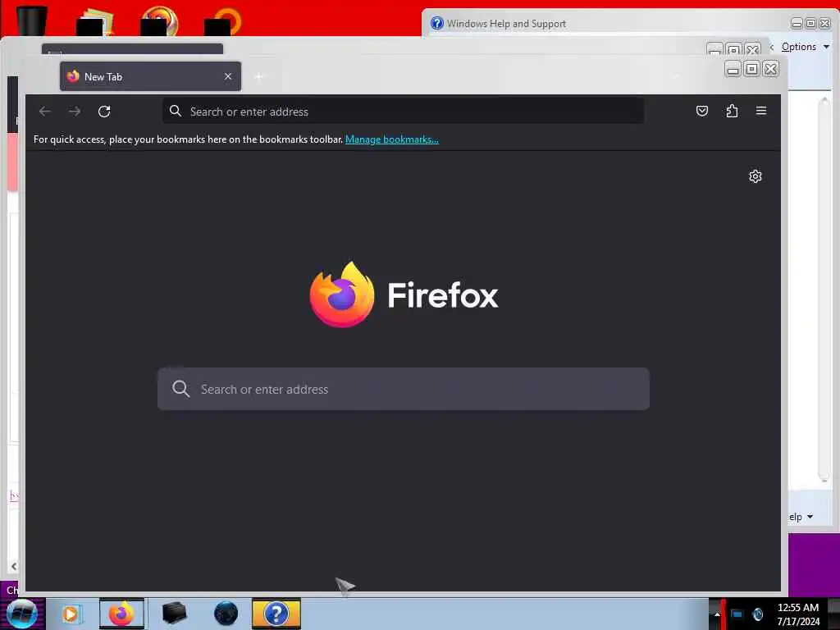Open Windows Media Player from taskbar
This screenshot has height=630, width=840.
(x=71, y=614)
